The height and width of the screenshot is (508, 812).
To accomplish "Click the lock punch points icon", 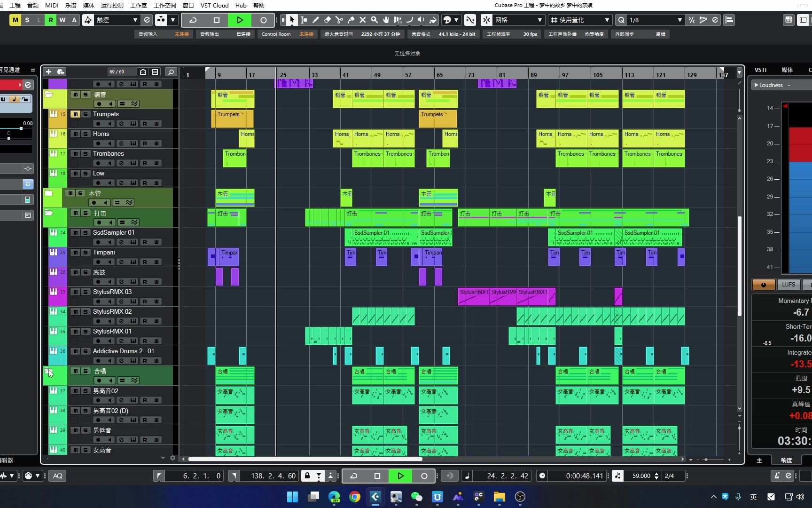I will coord(307,476).
